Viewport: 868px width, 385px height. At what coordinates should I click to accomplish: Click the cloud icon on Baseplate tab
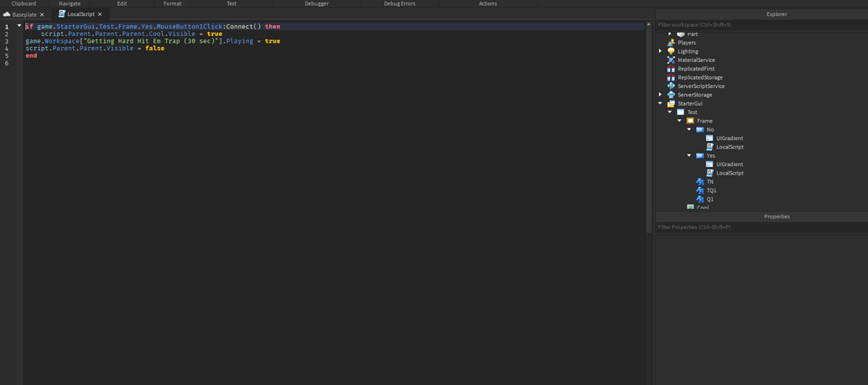pos(8,14)
